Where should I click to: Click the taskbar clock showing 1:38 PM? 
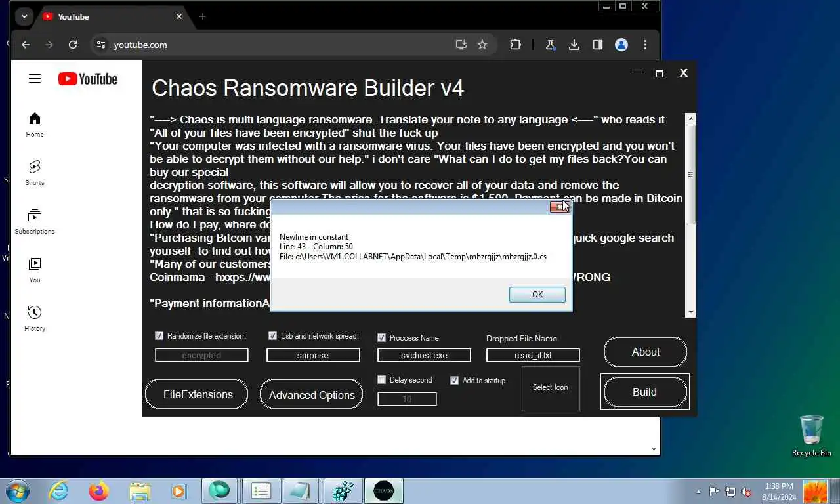(779, 492)
